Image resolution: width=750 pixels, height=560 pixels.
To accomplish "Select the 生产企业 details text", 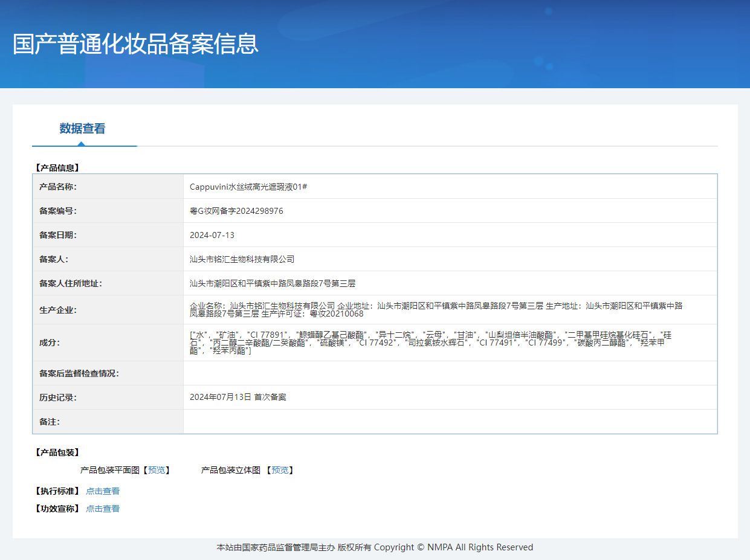I will [436, 310].
